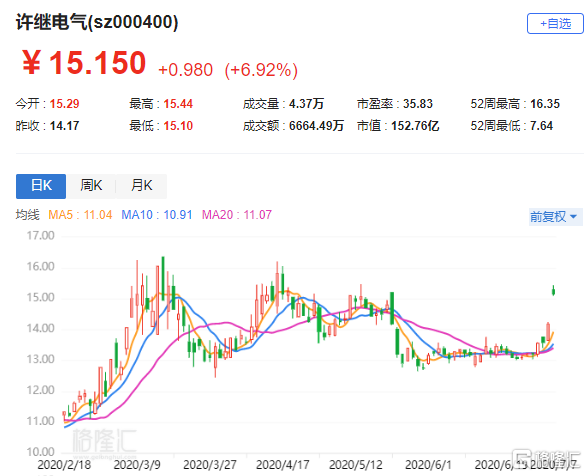This screenshot has width=587, height=476.
Task: Click the MA10 : 10.91 indicator label
Action: (x=157, y=215)
